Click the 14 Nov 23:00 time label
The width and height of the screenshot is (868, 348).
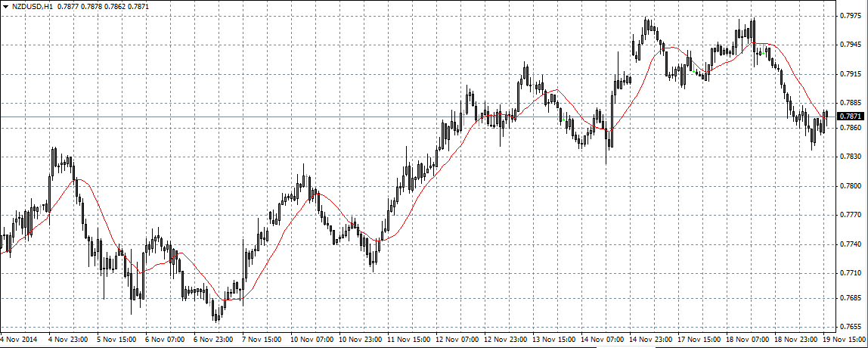tap(651, 339)
